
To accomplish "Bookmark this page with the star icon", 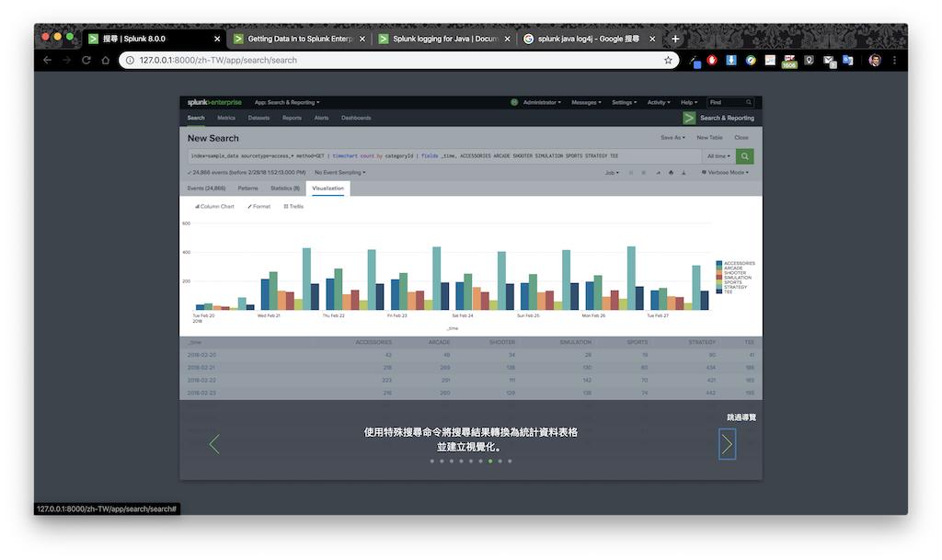I will (x=668, y=60).
